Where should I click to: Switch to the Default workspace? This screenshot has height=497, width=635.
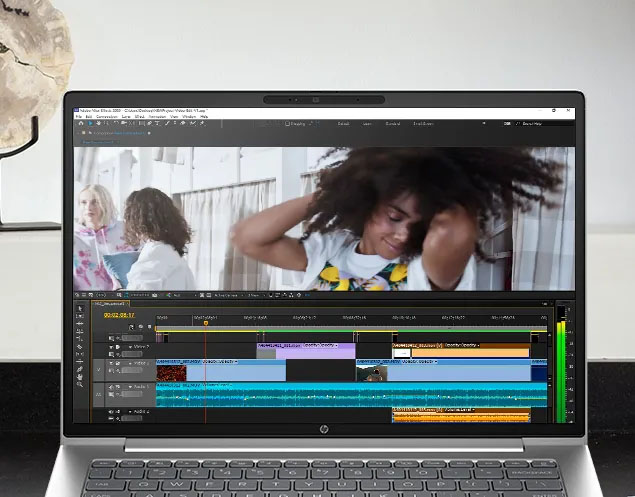click(x=343, y=124)
